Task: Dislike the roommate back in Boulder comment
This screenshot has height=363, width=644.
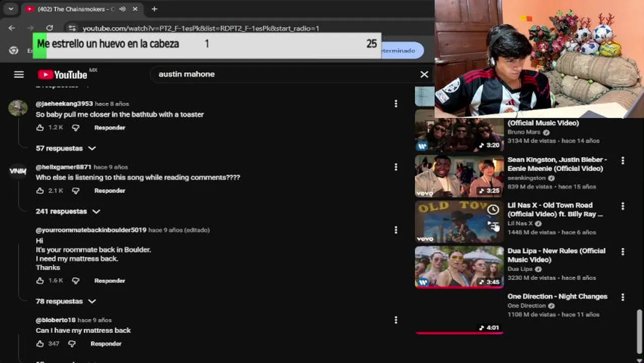Action: click(x=76, y=281)
